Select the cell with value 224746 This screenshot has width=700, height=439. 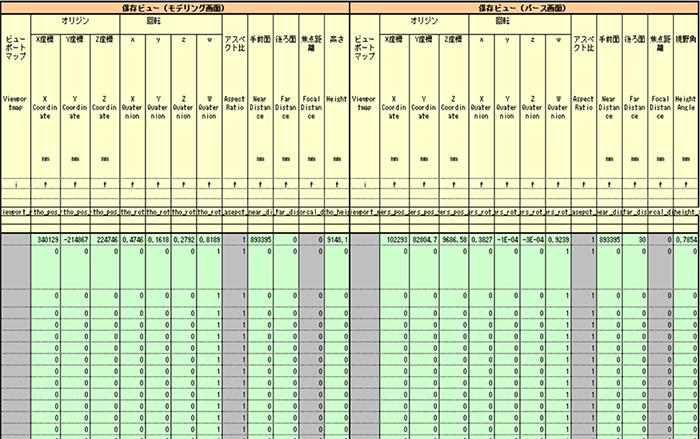[x=105, y=241]
